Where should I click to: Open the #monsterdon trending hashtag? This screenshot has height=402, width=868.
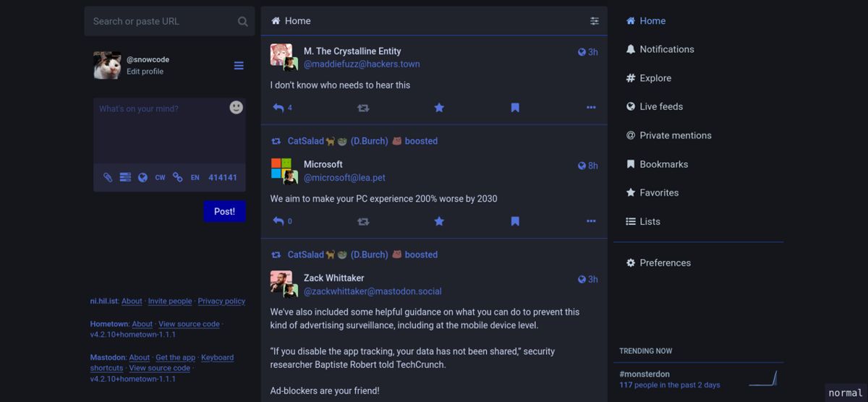pos(644,375)
